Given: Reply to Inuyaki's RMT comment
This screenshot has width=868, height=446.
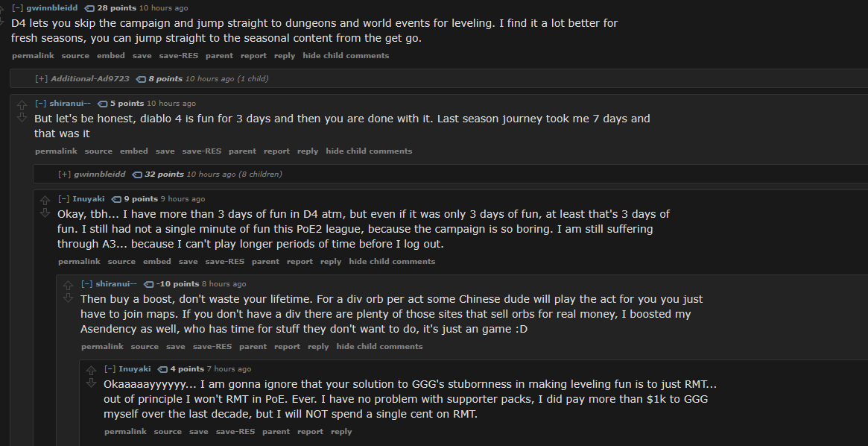Looking at the screenshot, I should [x=341, y=432].
